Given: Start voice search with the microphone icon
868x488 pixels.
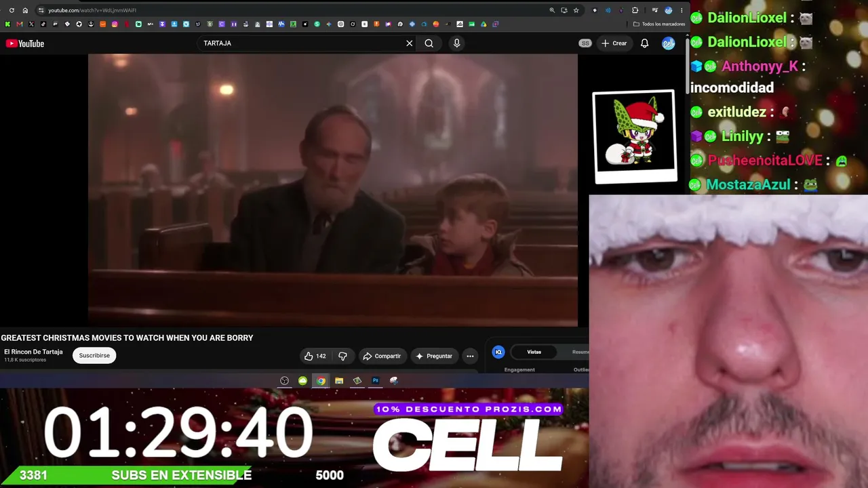Looking at the screenshot, I should [x=456, y=43].
